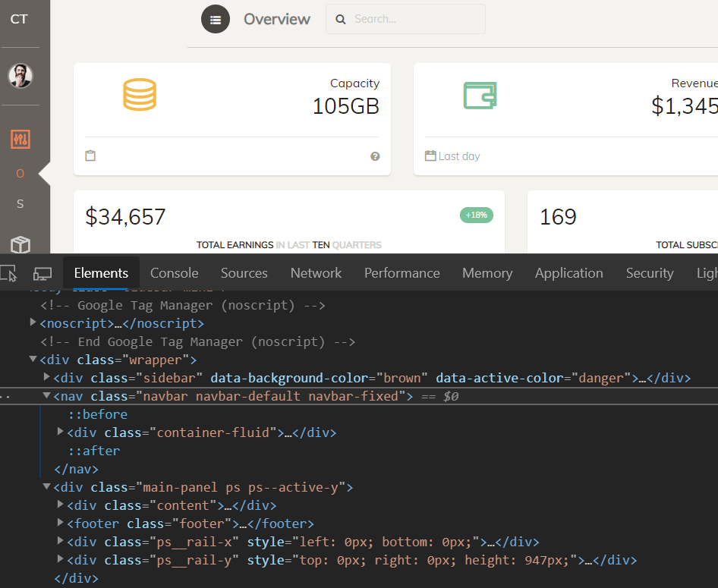Click the clipboard icon on Capacity card
Viewport: 718px width, 588px height.
(x=90, y=155)
